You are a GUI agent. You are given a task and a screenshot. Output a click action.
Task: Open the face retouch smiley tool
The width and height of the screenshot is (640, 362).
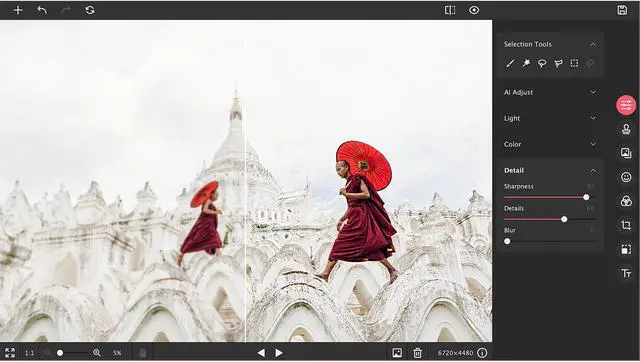[x=626, y=177]
